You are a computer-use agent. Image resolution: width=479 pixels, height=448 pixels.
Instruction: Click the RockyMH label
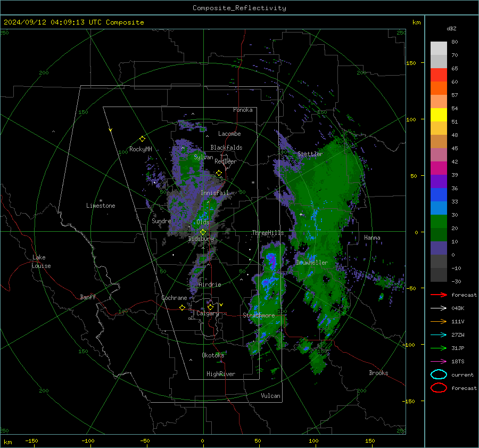click(141, 149)
